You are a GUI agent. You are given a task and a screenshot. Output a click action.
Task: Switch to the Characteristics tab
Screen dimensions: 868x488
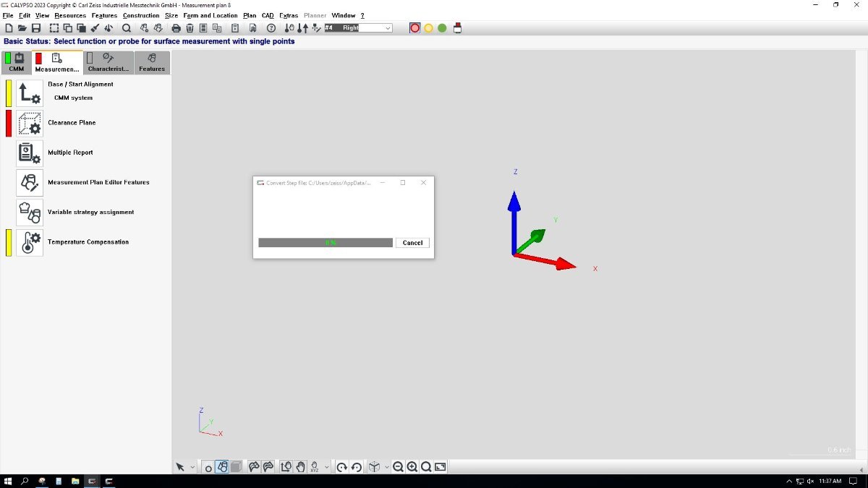108,62
